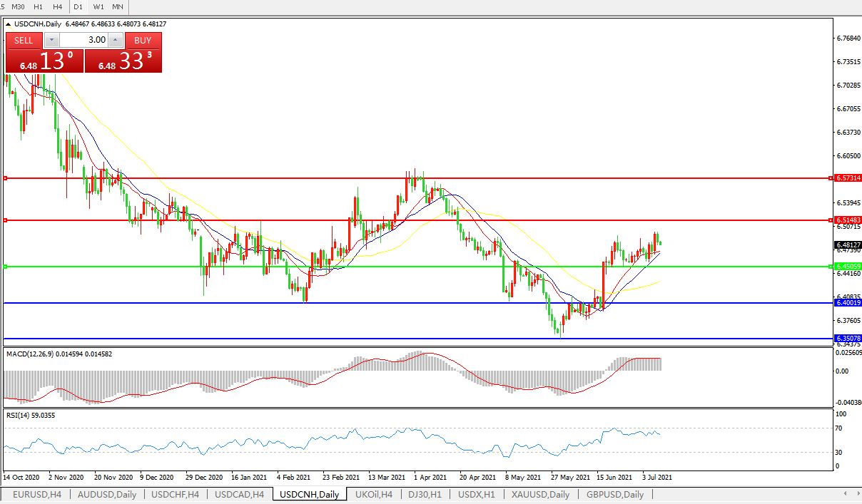Screen dimensions: 862x504
Task: Select the MN monthly timeframe
Action: [117, 6]
